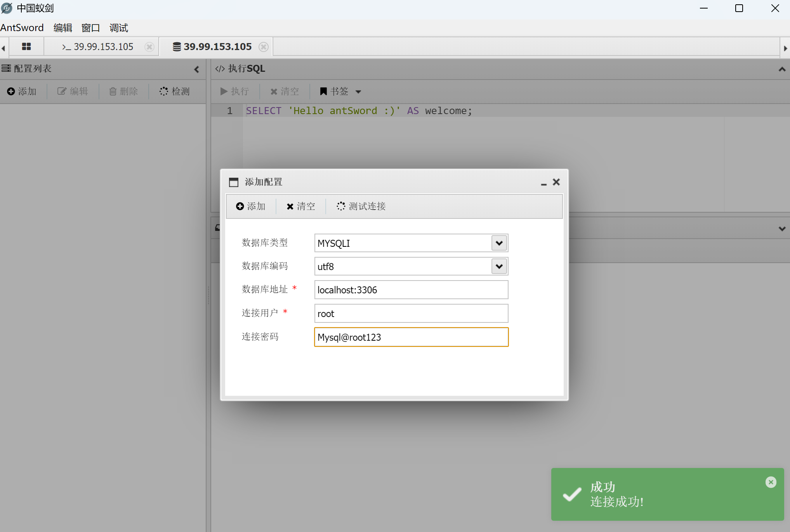Close the database tab 39.99.153.105
The width and height of the screenshot is (790, 532).
pyautogui.click(x=264, y=47)
